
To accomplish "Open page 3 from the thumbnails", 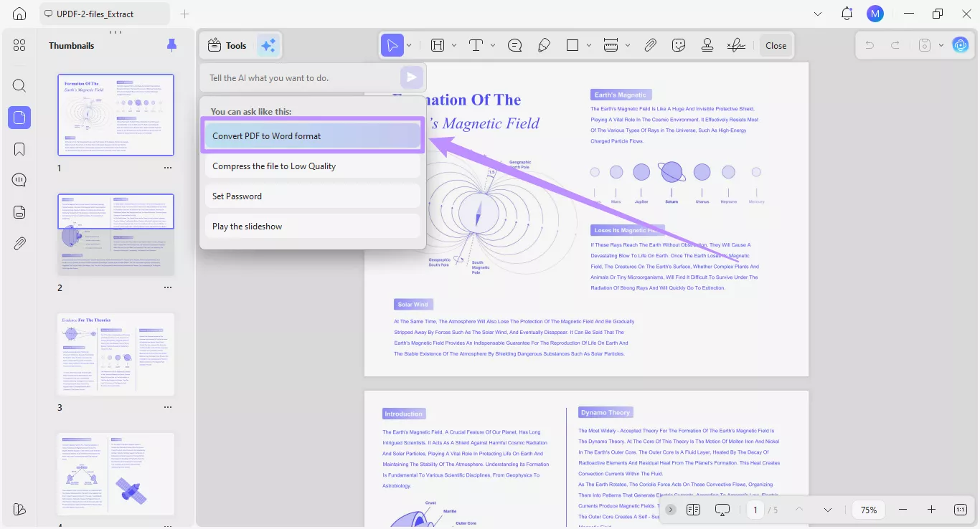I will click(x=116, y=354).
